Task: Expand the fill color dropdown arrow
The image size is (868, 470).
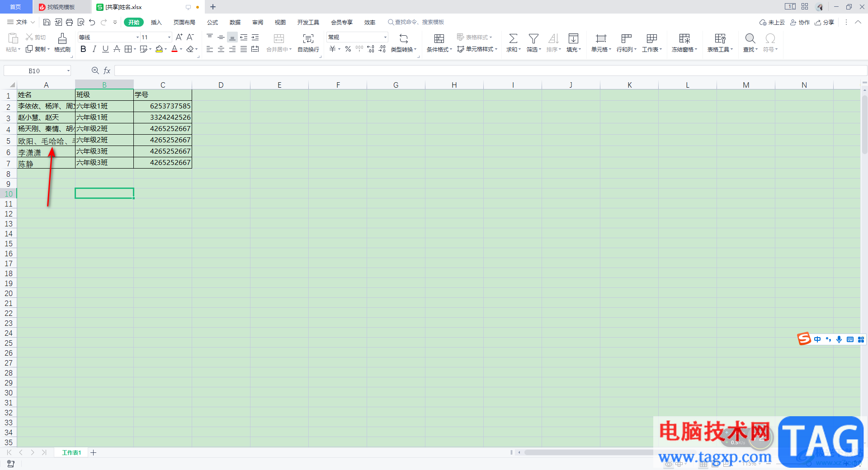Action: [166, 49]
